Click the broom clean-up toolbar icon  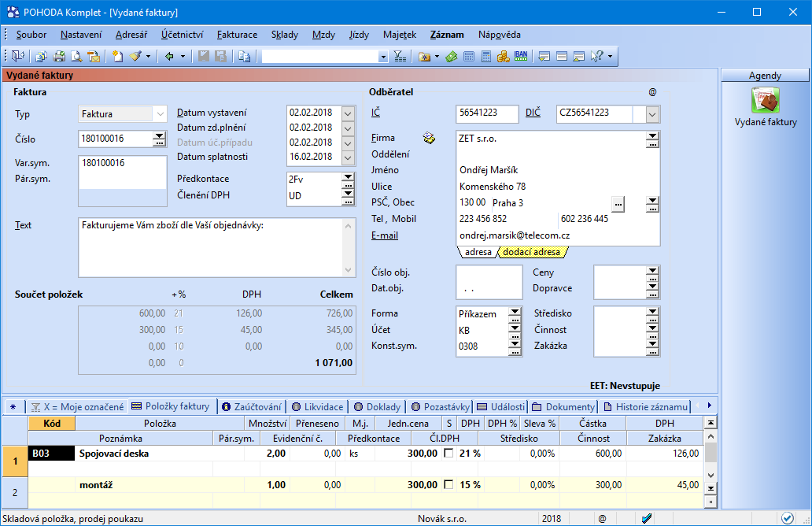coord(135,56)
